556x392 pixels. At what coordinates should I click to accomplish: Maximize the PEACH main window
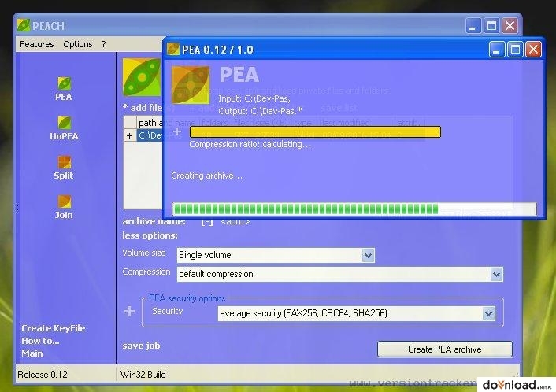pos(491,25)
